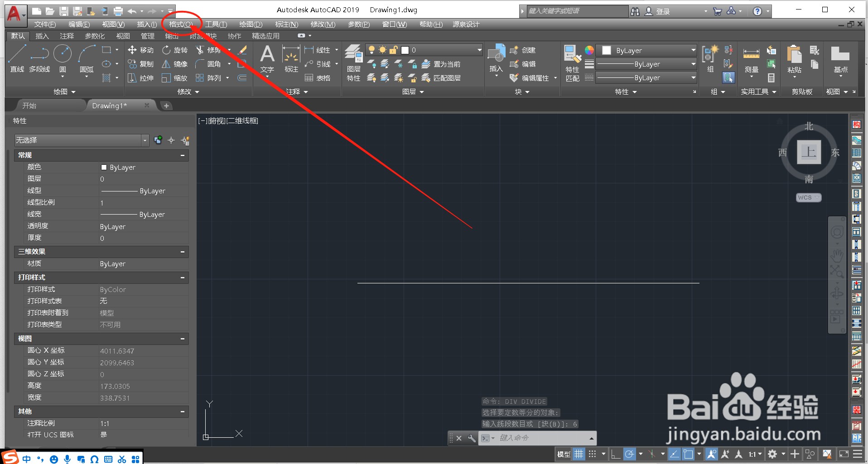
Task: Open the 格式(O) menu
Action: 181,24
